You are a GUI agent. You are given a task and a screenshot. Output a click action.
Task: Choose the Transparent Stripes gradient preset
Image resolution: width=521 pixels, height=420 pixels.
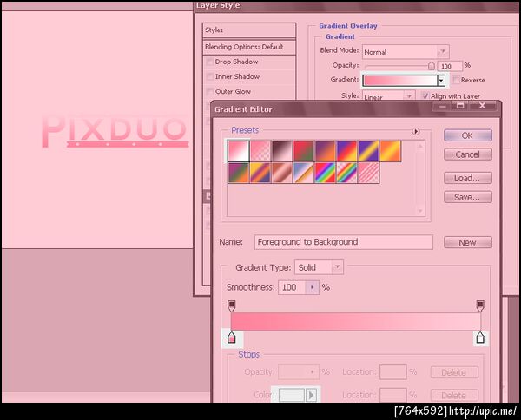(x=368, y=173)
